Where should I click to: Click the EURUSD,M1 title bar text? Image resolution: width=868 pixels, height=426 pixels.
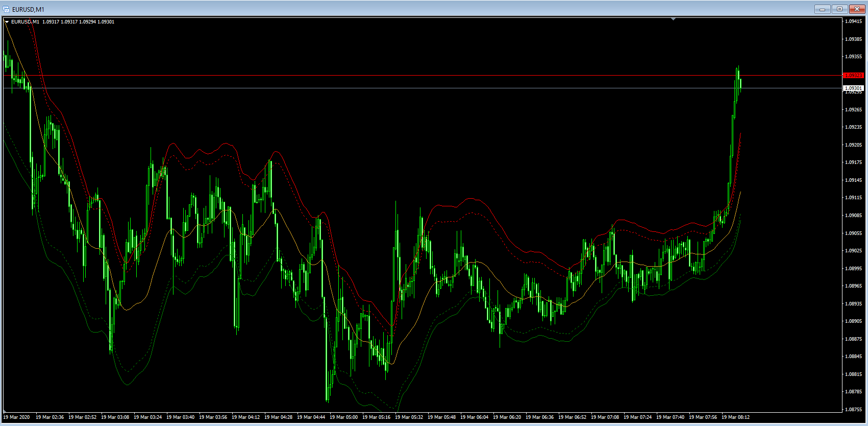[x=28, y=9]
